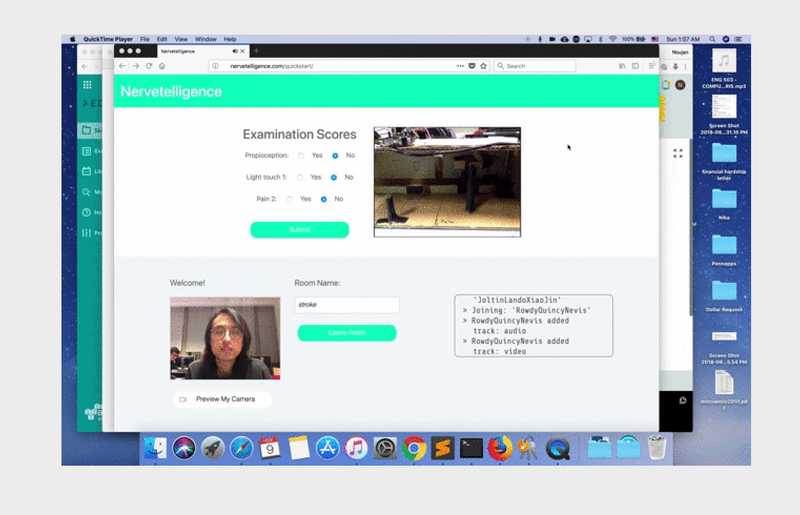Bookmark this page with star icon
Screen dimensions: 800x515
[484, 66]
